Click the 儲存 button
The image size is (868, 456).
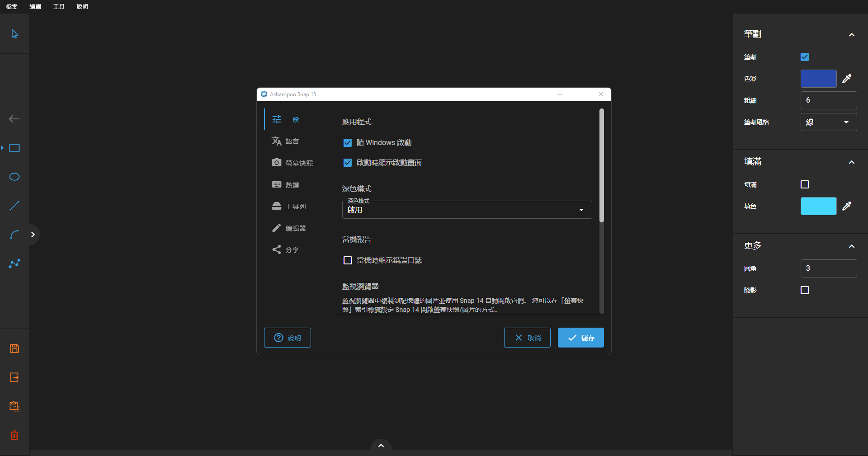[x=580, y=338]
